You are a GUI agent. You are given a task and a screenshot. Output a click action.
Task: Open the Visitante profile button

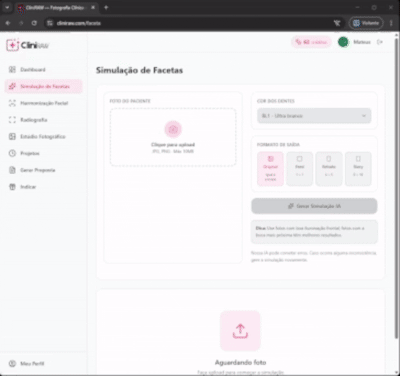tap(366, 23)
